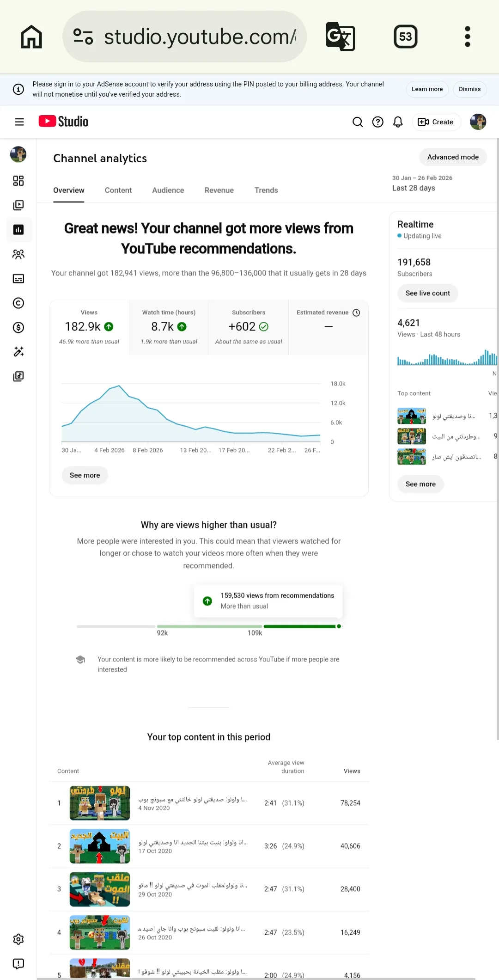499x980 pixels.
Task: Select the Watch time (hours) metric card
Action: click(169, 327)
